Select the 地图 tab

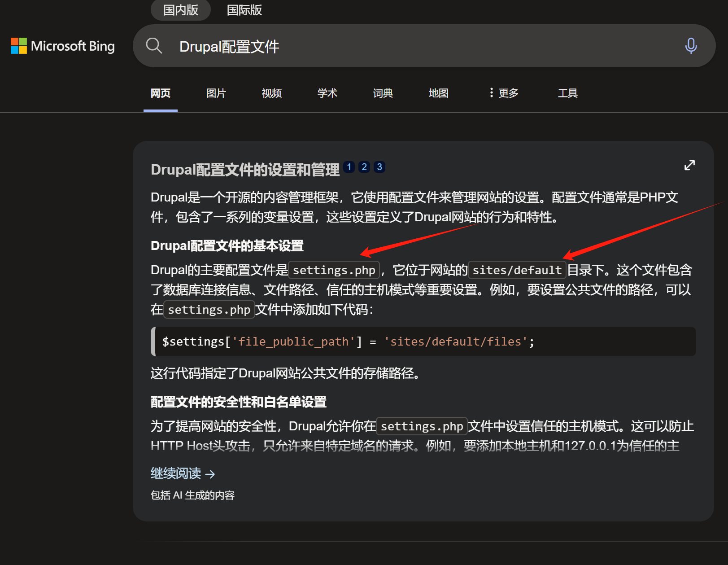pos(439,93)
